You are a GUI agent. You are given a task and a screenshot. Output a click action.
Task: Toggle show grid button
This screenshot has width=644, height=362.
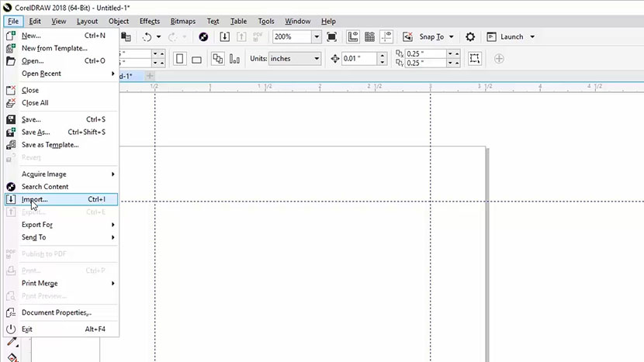tap(369, 36)
